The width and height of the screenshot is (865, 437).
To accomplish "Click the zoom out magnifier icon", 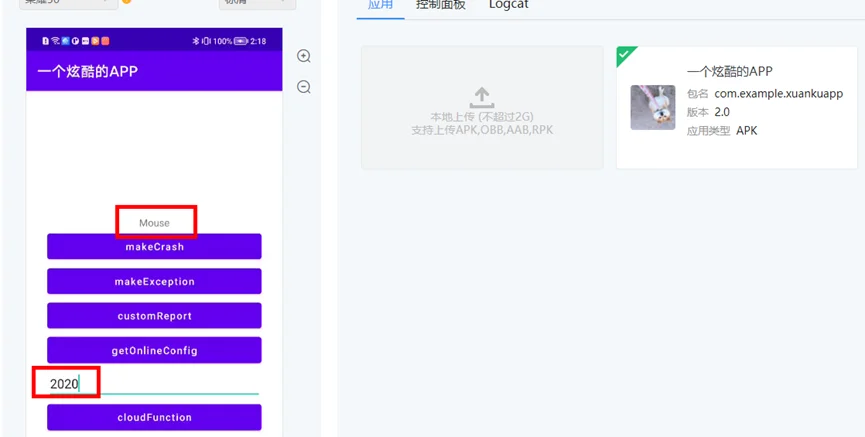I will coord(303,87).
